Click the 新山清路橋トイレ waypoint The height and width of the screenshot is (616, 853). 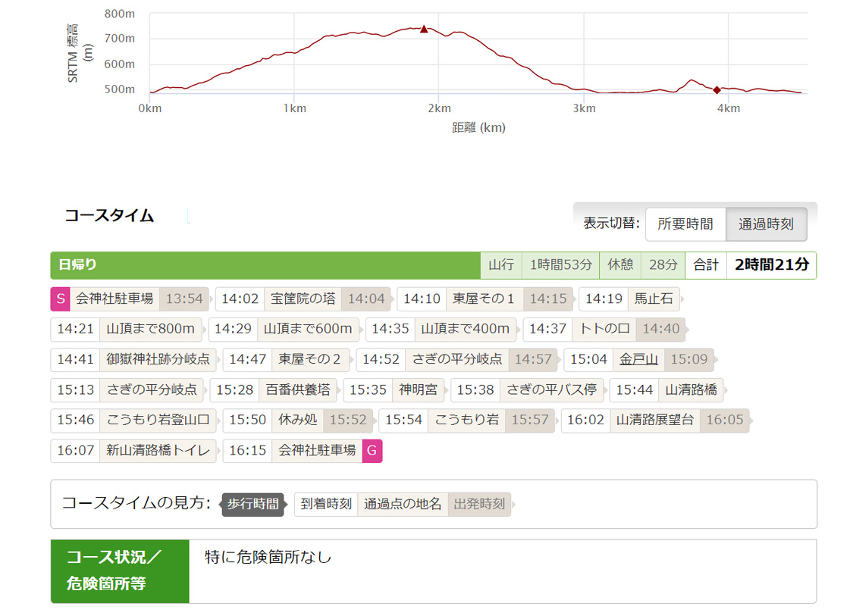click(x=158, y=450)
